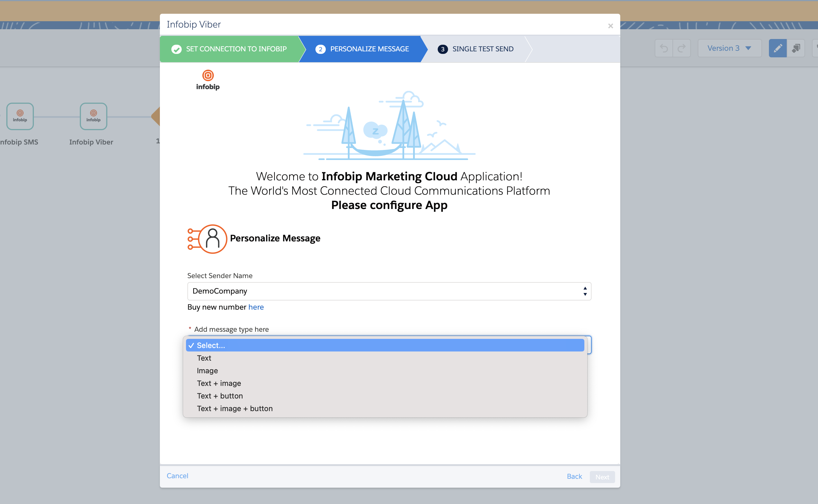Go to the Set Connection to Infobip step
Image resolution: width=818 pixels, height=504 pixels.
[237, 49]
